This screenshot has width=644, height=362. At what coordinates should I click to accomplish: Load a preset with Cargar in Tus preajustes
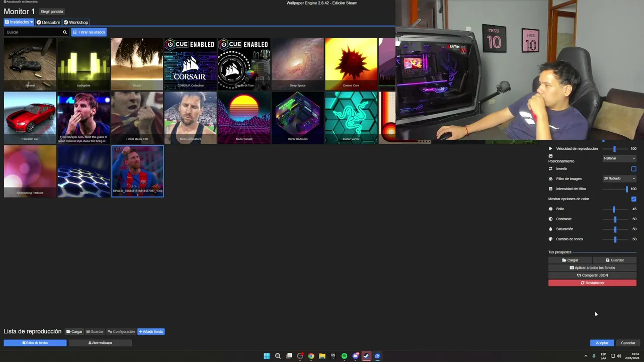pyautogui.click(x=570, y=260)
